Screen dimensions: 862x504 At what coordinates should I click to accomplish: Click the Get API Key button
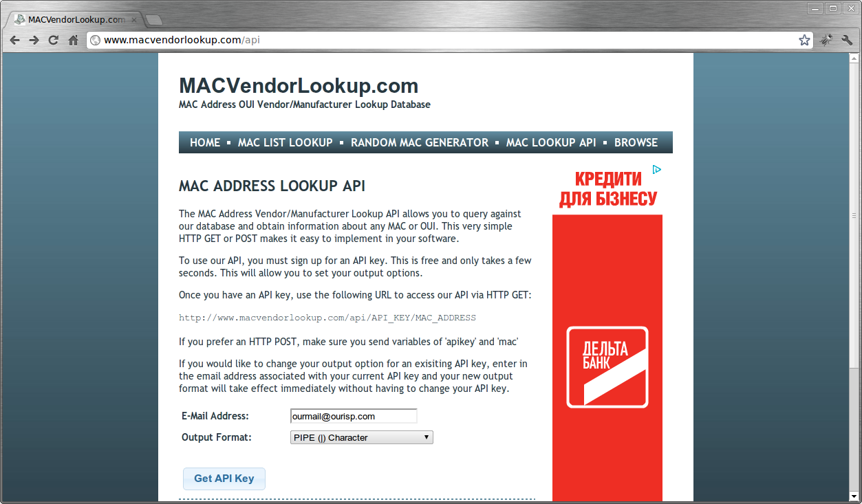point(224,479)
